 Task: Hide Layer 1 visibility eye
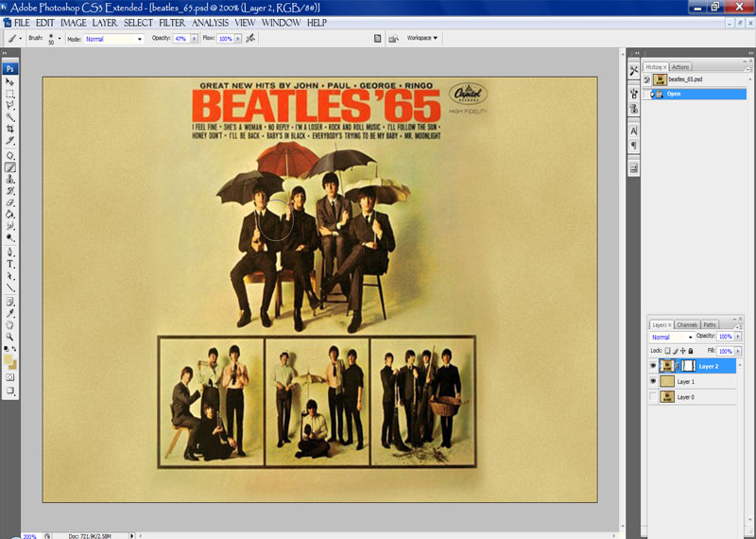(x=653, y=381)
